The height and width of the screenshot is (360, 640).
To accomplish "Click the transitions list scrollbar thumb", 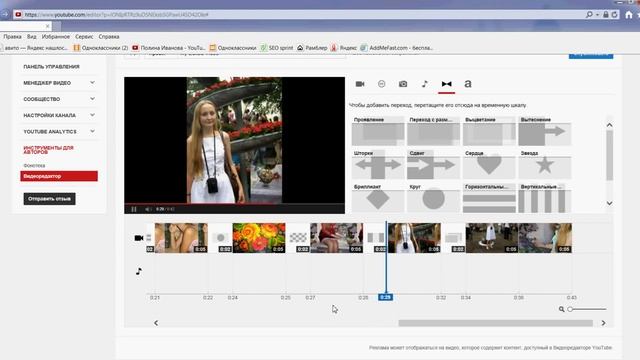I will (x=609, y=155).
